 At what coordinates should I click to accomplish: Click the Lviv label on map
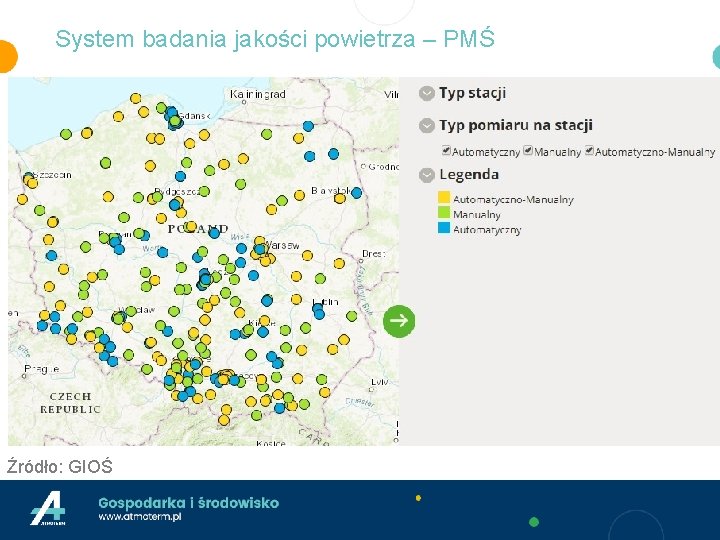pyautogui.click(x=380, y=382)
